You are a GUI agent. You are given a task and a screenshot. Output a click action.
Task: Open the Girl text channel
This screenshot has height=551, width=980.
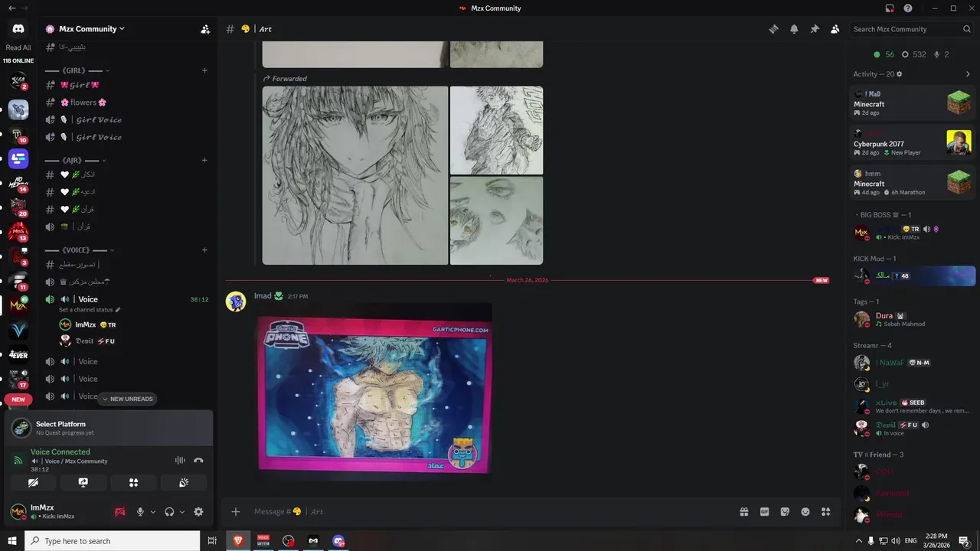click(126, 85)
